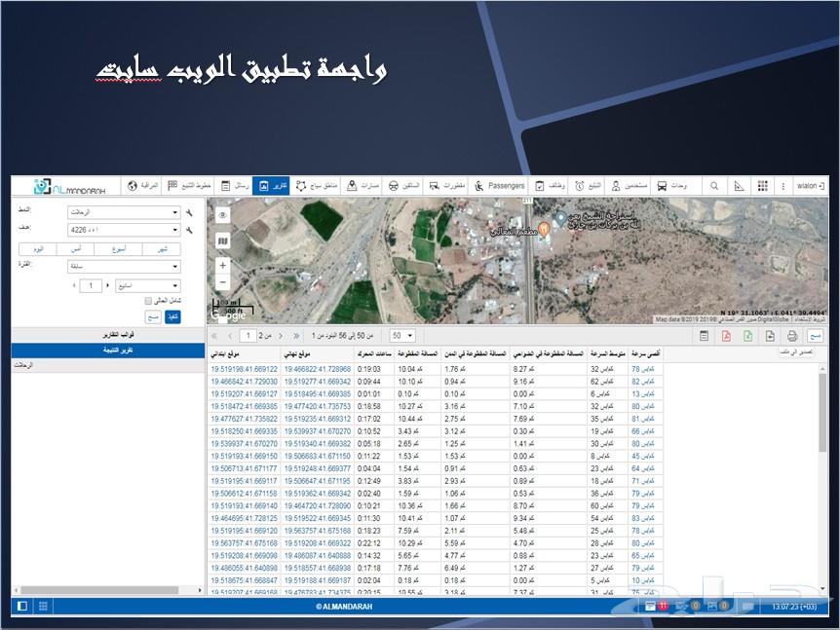Click wrench icon next to template dropdown
The image size is (840, 630).
(189, 212)
